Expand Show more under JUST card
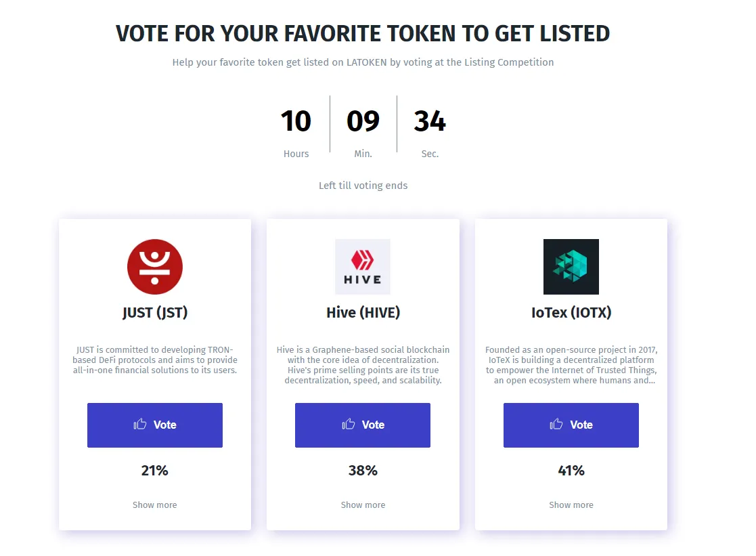 [155, 505]
